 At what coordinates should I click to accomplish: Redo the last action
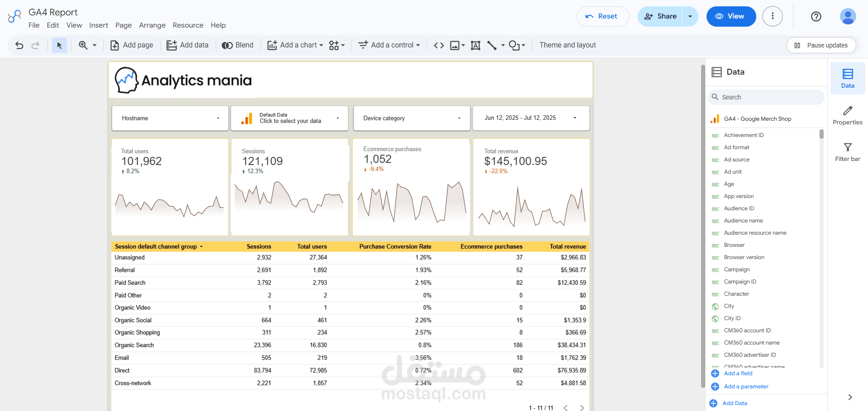point(35,45)
